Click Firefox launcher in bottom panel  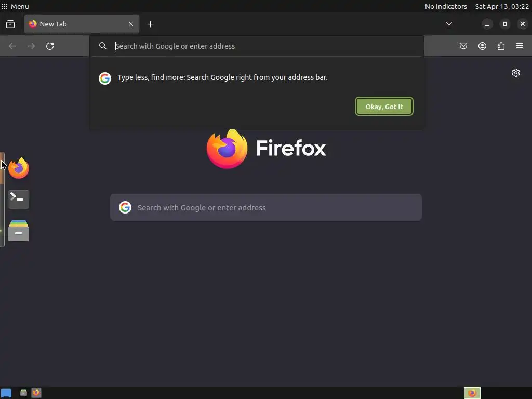[36, 393]
